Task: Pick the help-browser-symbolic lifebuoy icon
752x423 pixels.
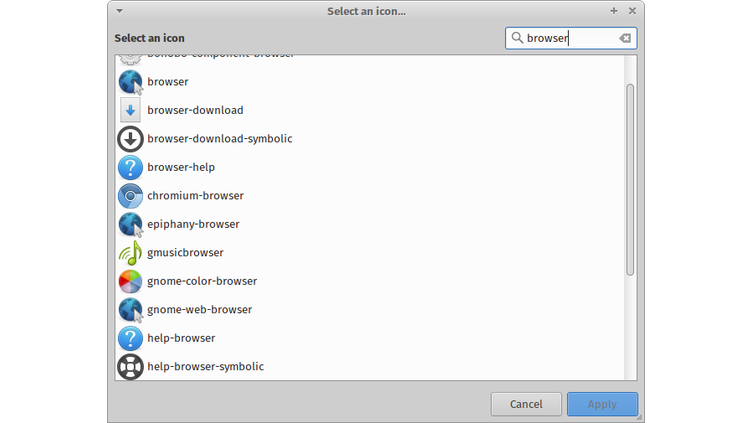Action: coord(131,367)
